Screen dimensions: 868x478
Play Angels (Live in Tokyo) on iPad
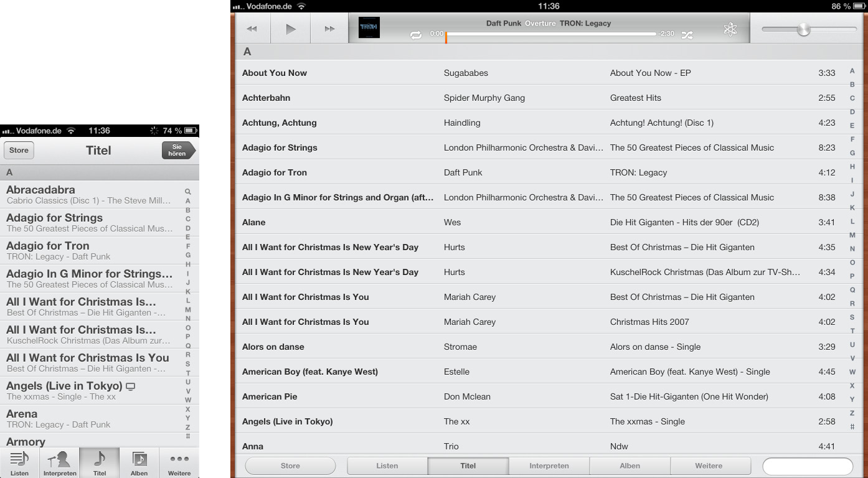[x=539, y=421]
